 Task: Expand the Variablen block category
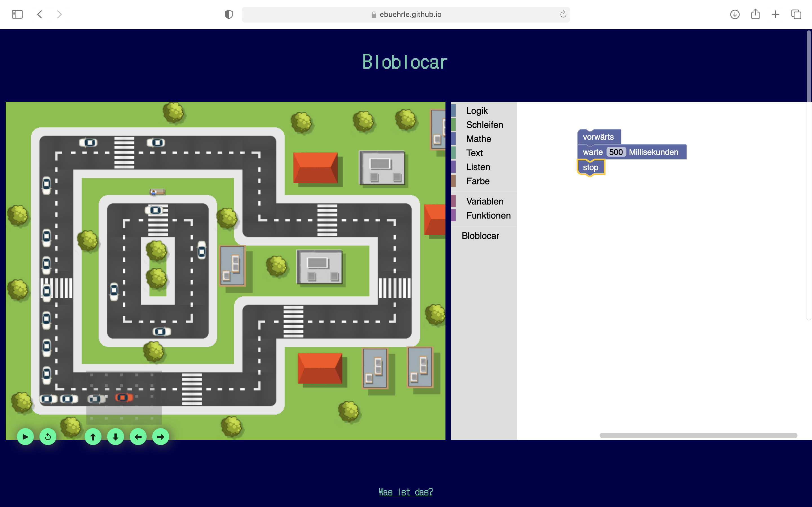[484, 201]
